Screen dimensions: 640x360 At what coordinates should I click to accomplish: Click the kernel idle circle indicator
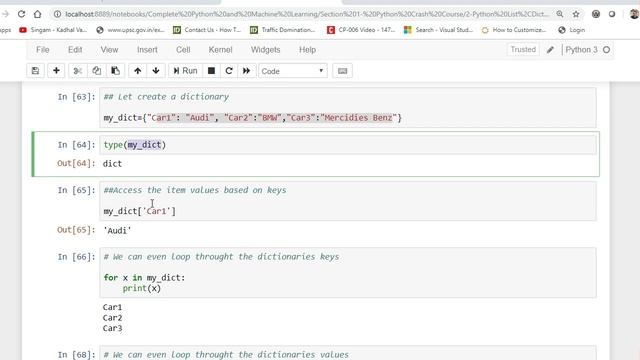point(607,50)
